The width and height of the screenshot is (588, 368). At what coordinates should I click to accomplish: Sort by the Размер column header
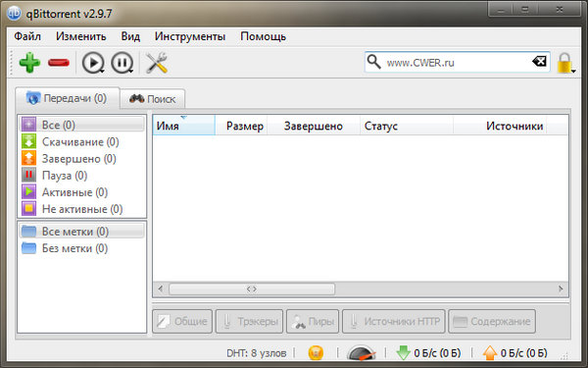click(x=241, y=126)
